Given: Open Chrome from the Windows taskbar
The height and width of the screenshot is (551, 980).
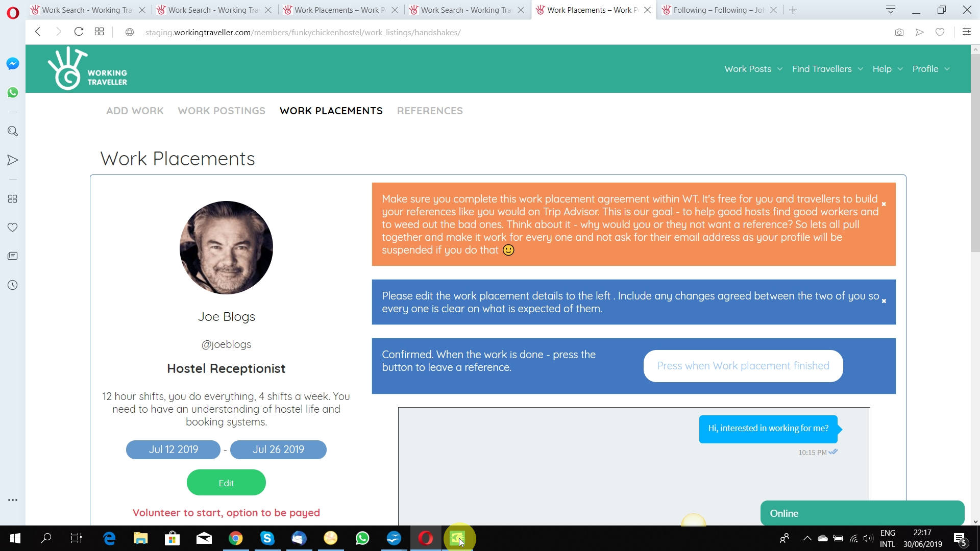Looking at the screenshot, I should click(x=235, y=538).
